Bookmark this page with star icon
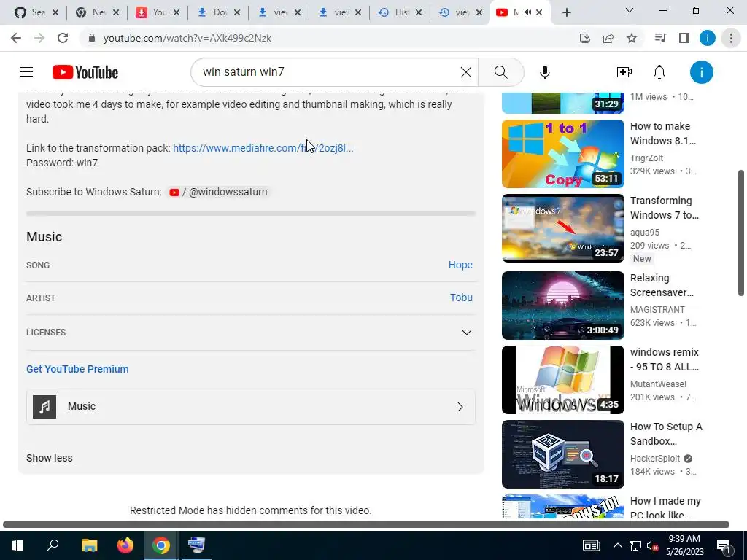The width and height of the screenshot is (747, 560). pos(632,38)
